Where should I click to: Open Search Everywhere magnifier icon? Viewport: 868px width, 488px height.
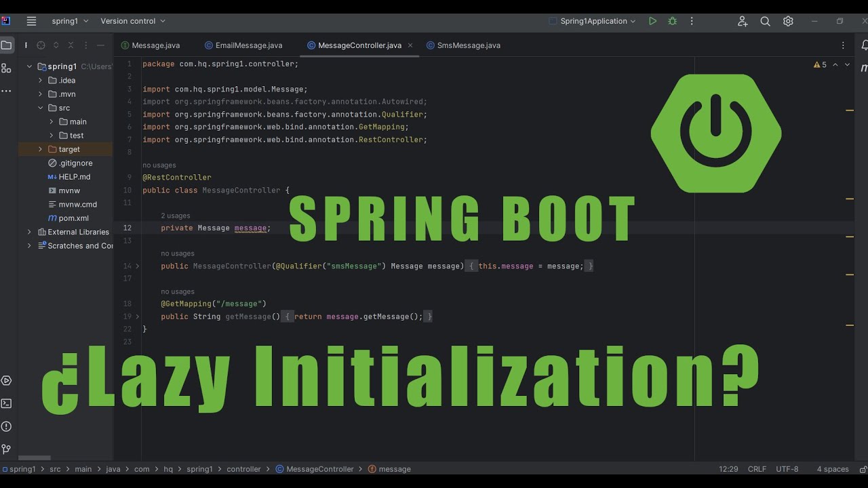(x=766, y=21)
